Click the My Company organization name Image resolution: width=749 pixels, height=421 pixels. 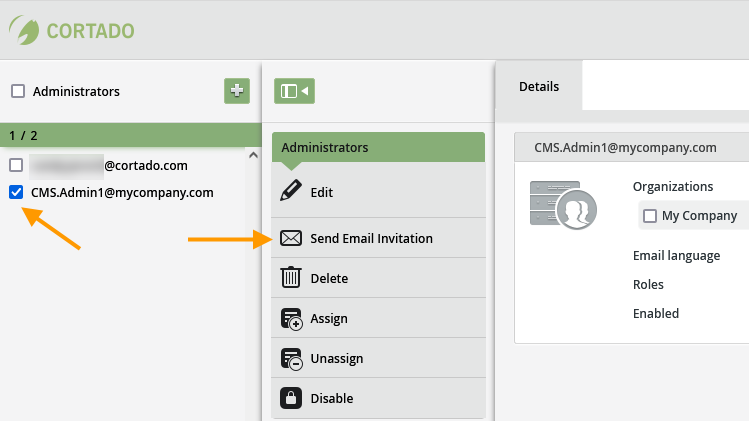pyautogui.click(x=699, y=216)
